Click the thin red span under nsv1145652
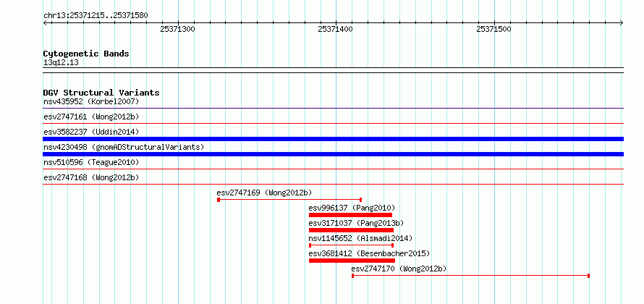Screen dimensions: 644x304 (x=351, y=245)
